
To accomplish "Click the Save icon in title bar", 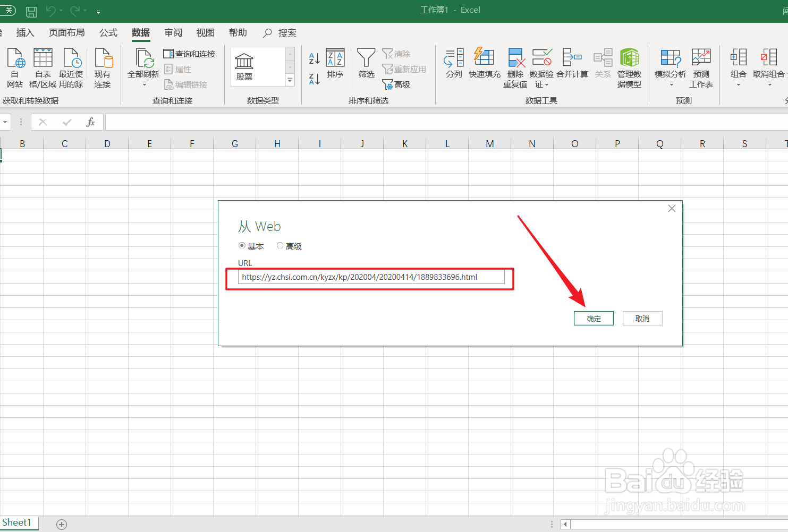I will point(31,11).
